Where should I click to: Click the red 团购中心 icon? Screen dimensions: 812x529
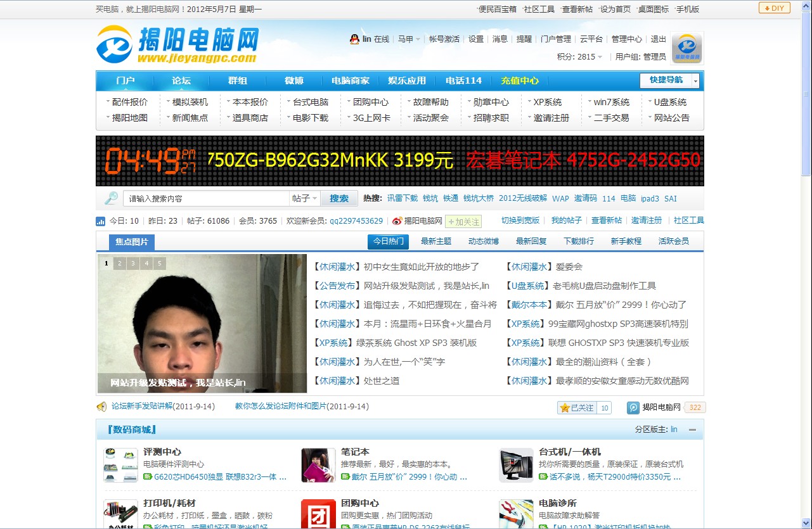coord(318,514)
